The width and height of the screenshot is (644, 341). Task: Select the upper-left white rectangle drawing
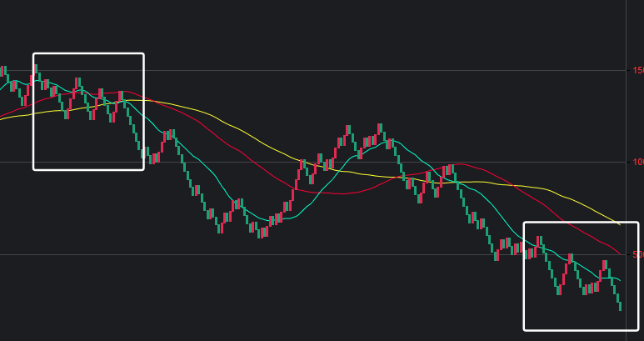(87, 54)
